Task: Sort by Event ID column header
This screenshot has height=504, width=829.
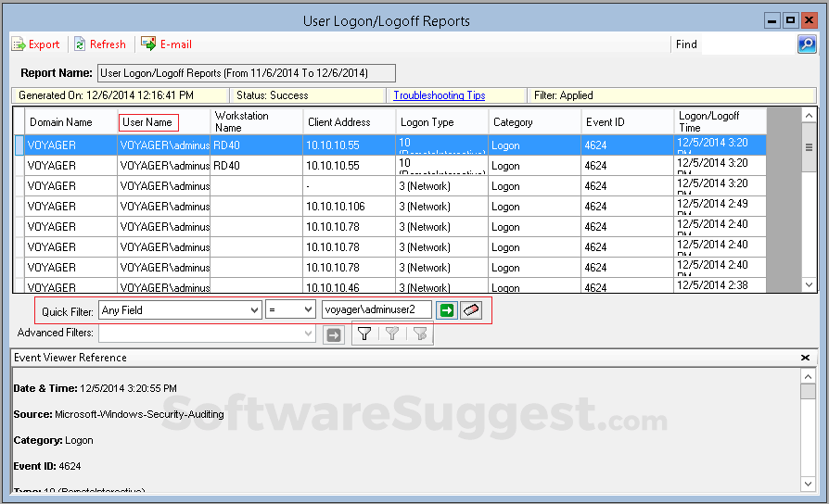Action: tap(628, 122)
